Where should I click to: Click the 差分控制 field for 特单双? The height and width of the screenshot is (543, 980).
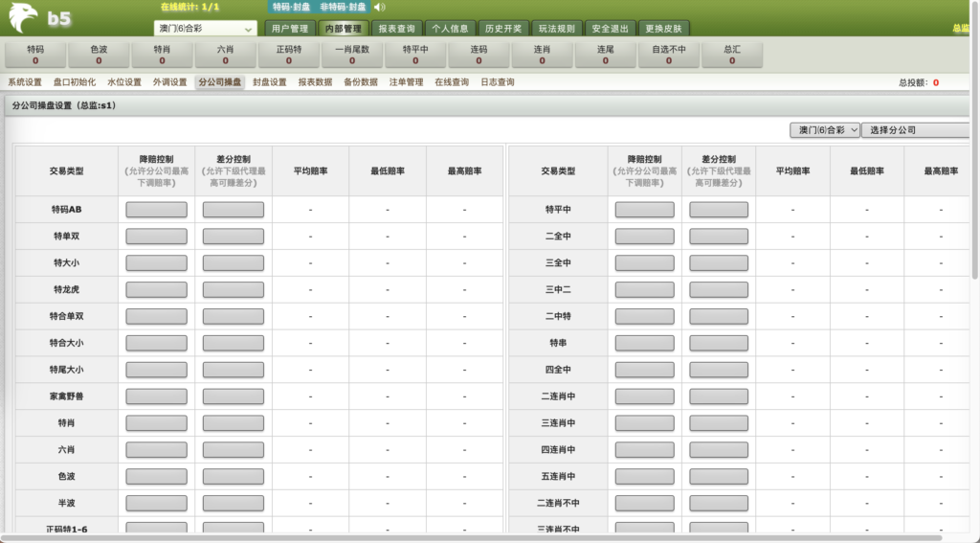tap(233, 237)
